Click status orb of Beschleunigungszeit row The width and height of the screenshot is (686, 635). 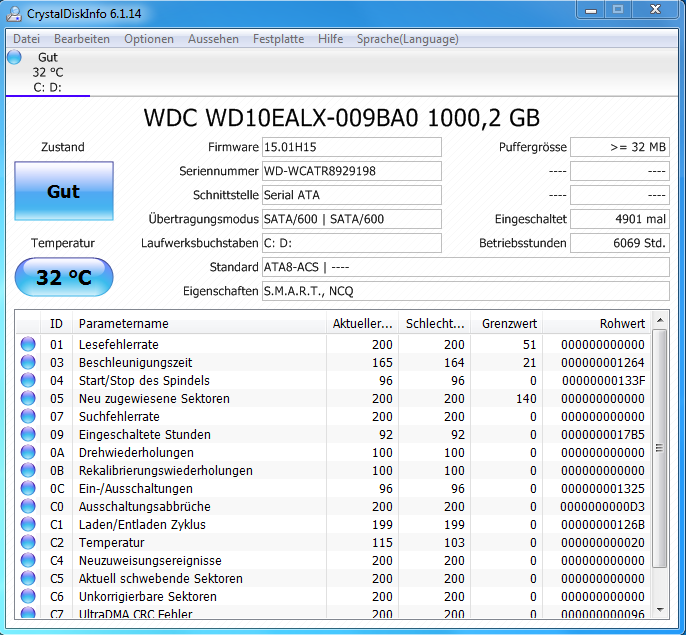28,362
